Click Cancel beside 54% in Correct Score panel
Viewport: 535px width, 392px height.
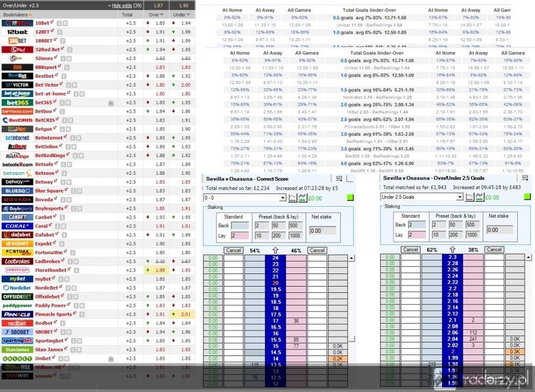234,250
